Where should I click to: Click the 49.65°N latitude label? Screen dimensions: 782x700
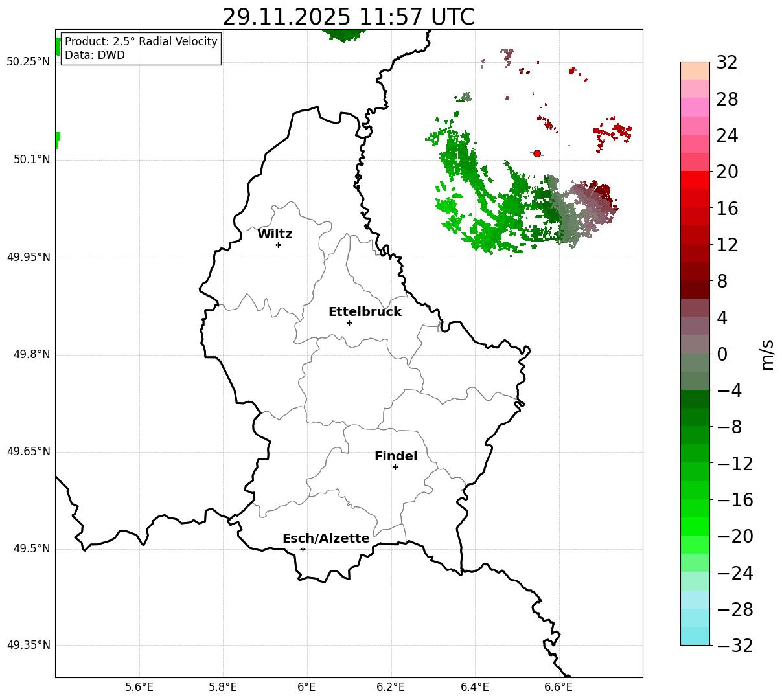pos(29,451)
